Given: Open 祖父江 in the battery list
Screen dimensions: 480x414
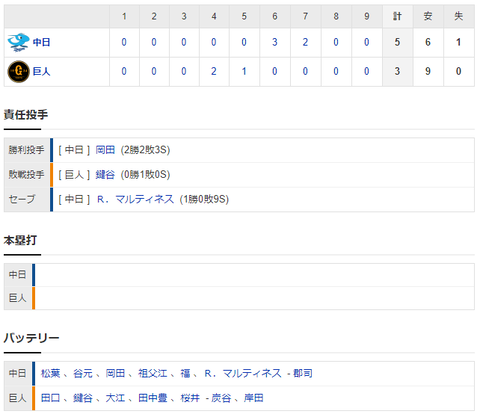Looking at the screenshot, I should tap(153, 373).
